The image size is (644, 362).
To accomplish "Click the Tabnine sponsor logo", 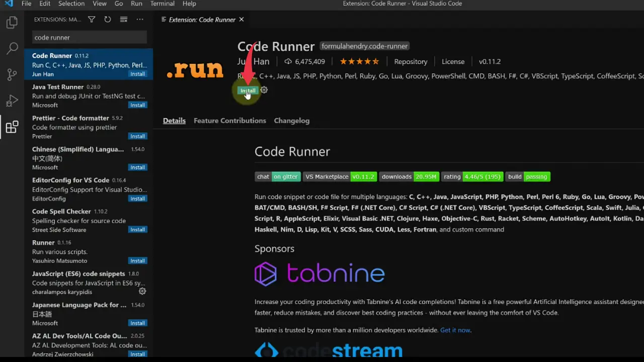I will pos(319,274).
